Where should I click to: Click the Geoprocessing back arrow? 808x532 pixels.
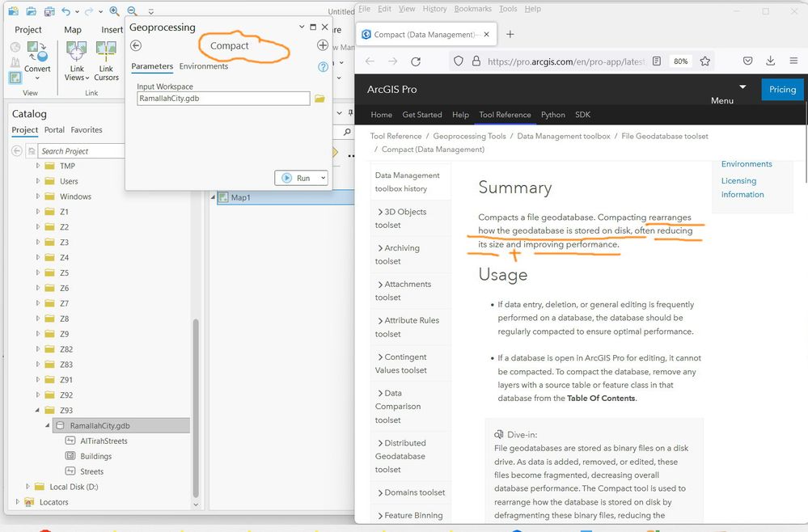point(136,45)
